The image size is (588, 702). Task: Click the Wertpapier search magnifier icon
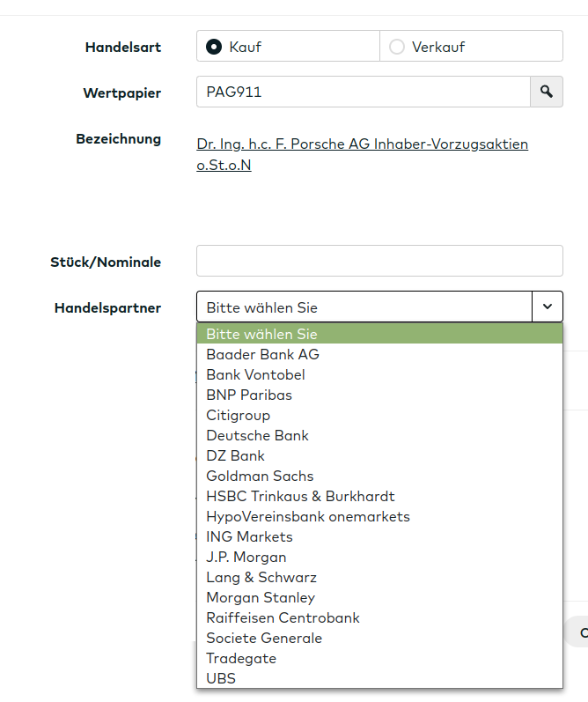pos(546,92)
